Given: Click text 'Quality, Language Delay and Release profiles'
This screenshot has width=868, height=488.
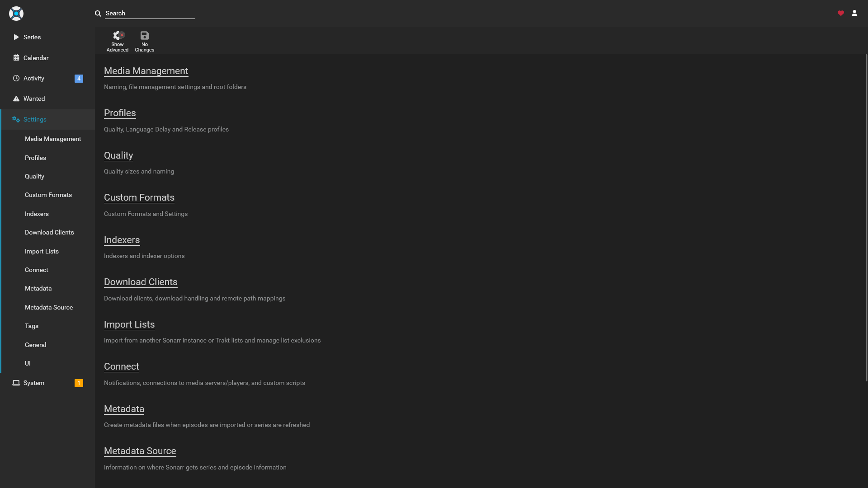Looking at the screenshot, I should (166, 129).
